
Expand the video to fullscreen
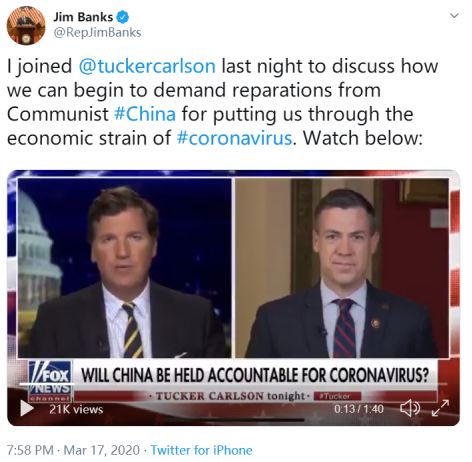[x=440, y=408]
